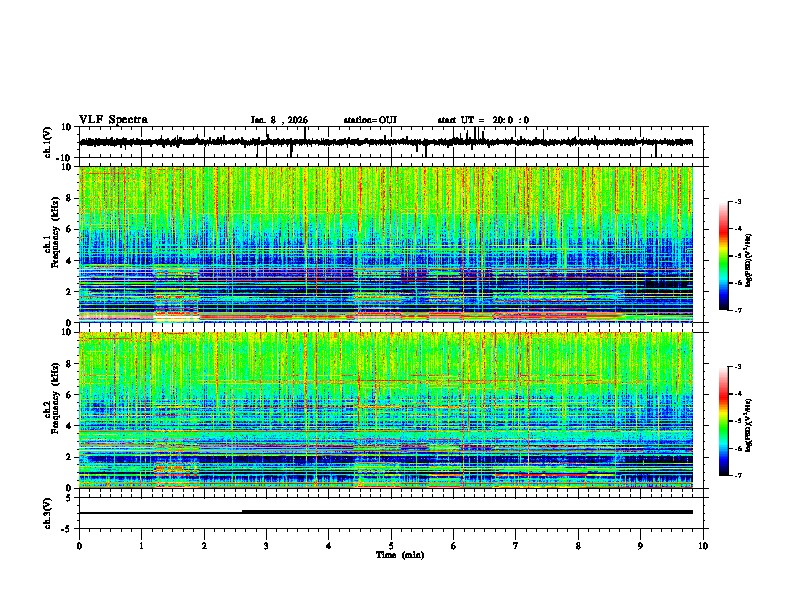
Task: Select the start UT = 20:0:0 text
Action: pyautogui.click(x=483, y=120)
